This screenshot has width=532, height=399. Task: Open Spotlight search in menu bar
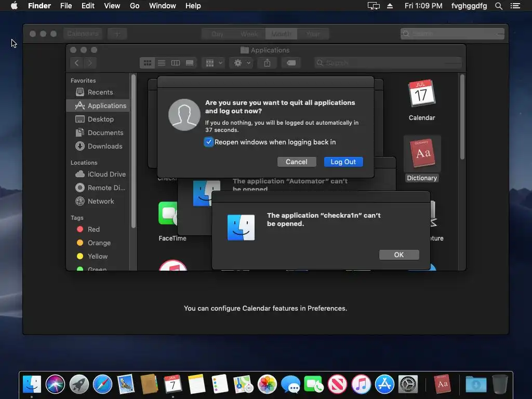pyautogui.click(x=498, y=6)
